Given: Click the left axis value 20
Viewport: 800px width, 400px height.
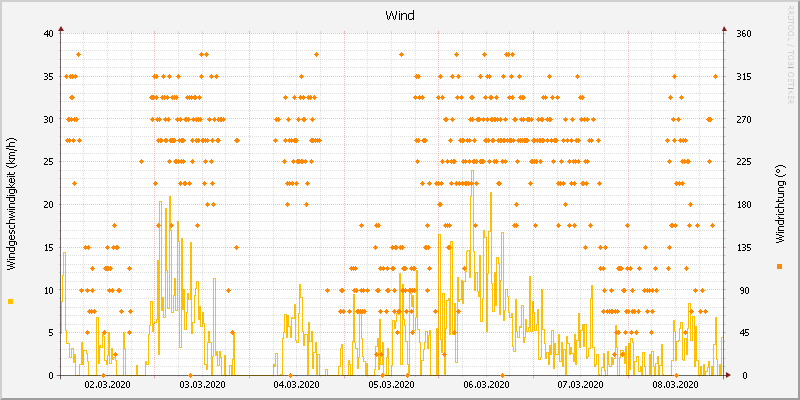Looking at the screenshot, I should (48, 205).
